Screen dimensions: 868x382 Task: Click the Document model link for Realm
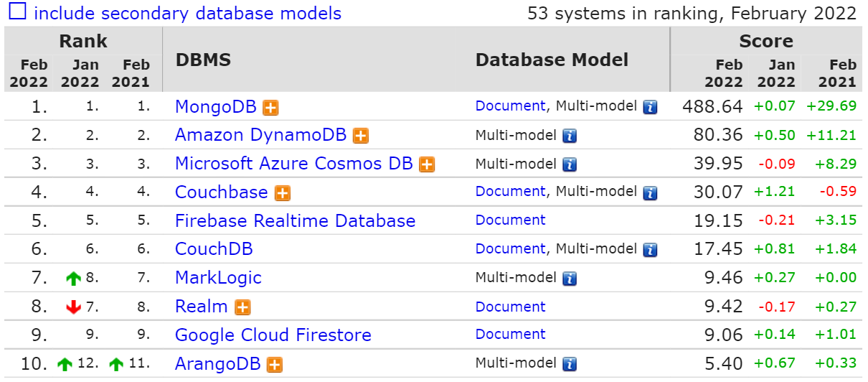click(x=510, y=307)
